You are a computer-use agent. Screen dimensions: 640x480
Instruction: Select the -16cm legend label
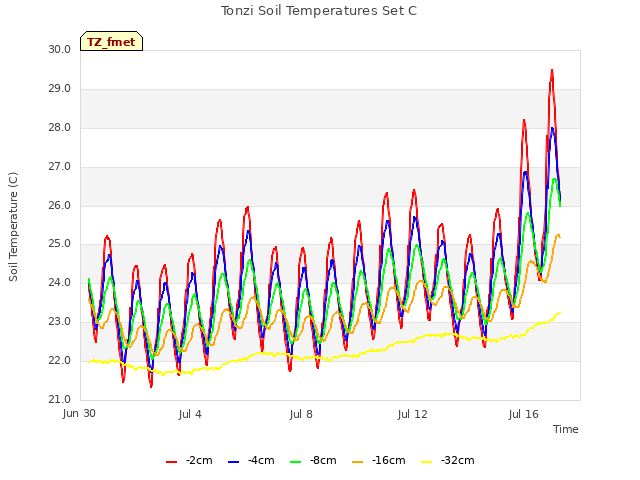[389, 460]
